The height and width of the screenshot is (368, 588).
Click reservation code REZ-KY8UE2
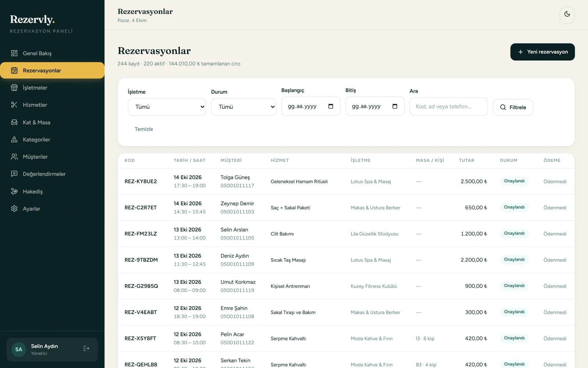141,181
